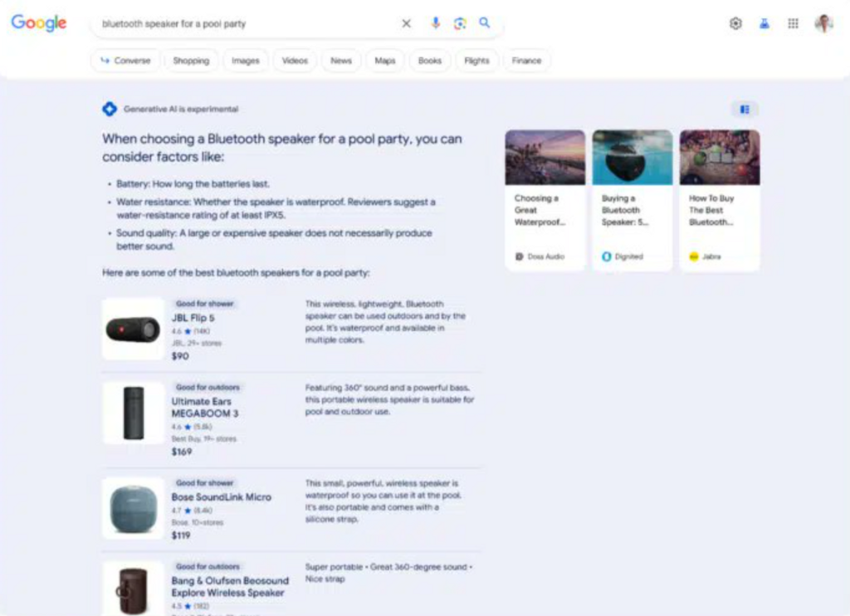Viewport: 850px width, 616px height.
Task: Click Good for outdoors tag above MEGABOOM 3
Action: (208, 387)
